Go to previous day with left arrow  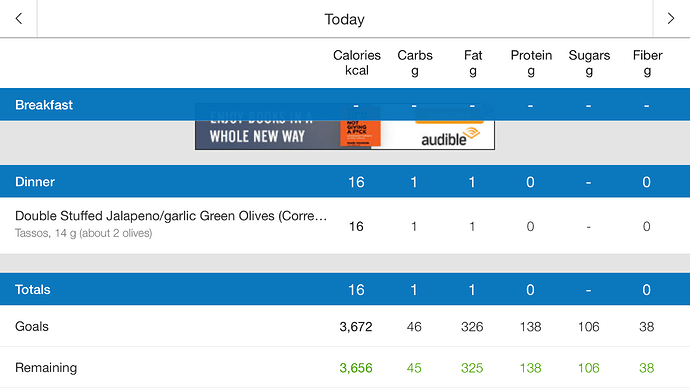click(18, 18)
